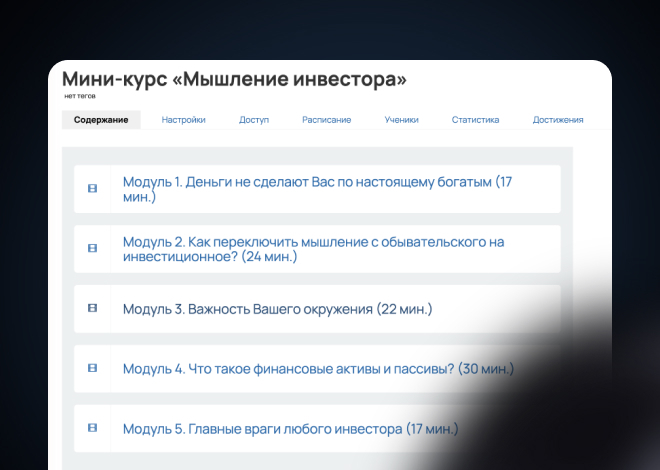Click the video icon beside Модуль 4

92,368
